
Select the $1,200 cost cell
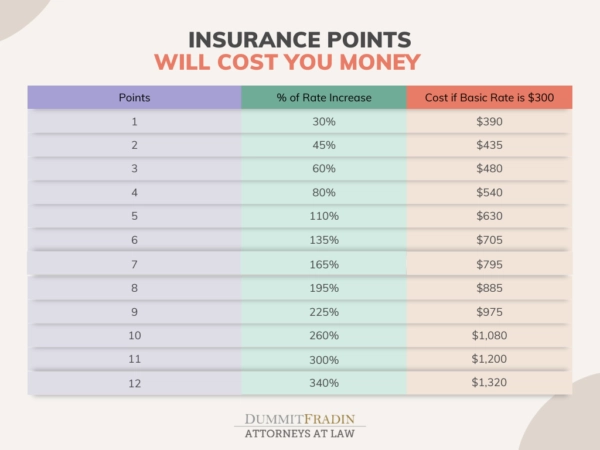point(489,358)
